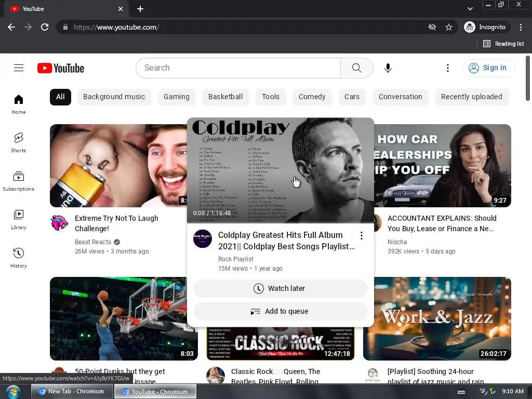Select the Conversation filter chip
The width and height of the screenshot is (532, 399).
coord(401,97)
